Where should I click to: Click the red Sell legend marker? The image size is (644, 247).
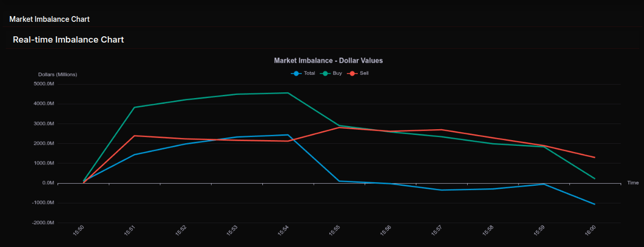click(x=352, y=73)
